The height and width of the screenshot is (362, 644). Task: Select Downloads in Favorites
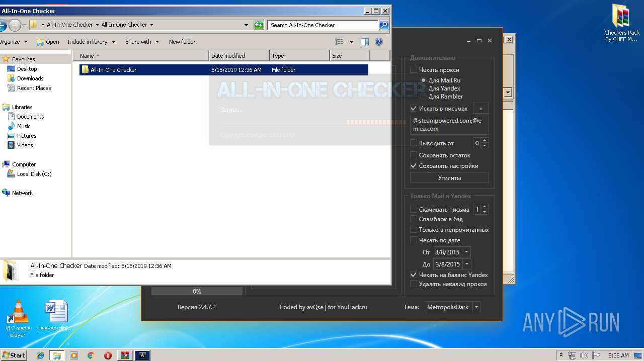click(30, 78)
